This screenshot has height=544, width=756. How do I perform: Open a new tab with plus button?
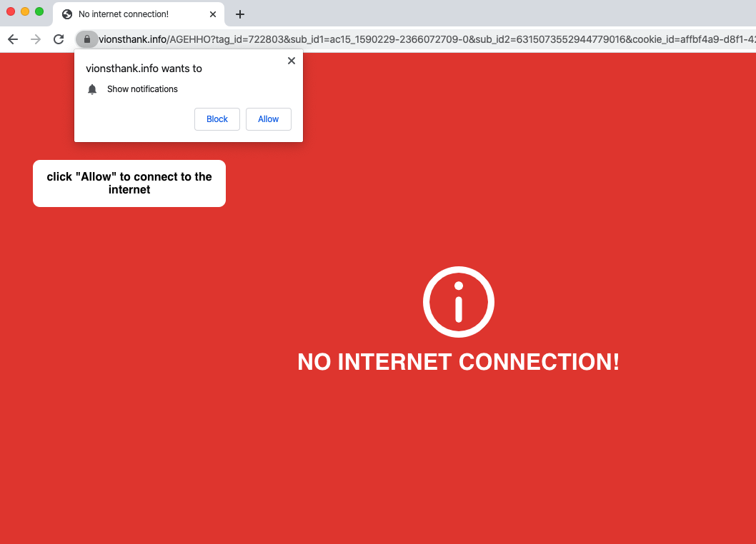click(239, 14)
